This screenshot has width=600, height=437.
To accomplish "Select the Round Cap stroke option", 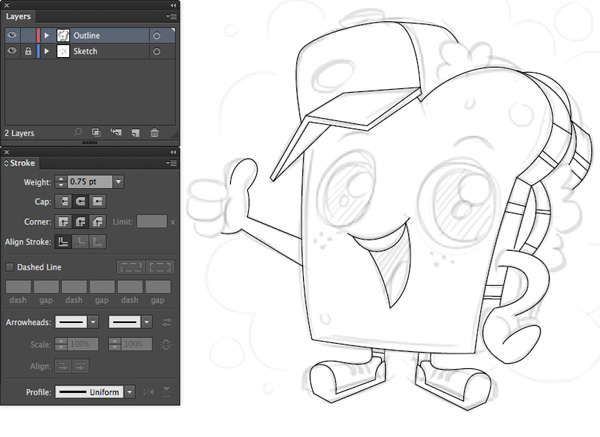I will (80, 201).
